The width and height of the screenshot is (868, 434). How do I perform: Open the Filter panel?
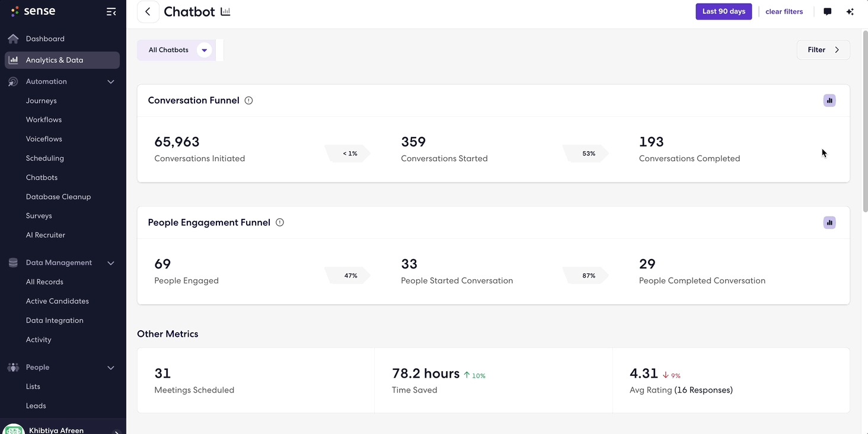pyautogui.click(x=823, y=50)
